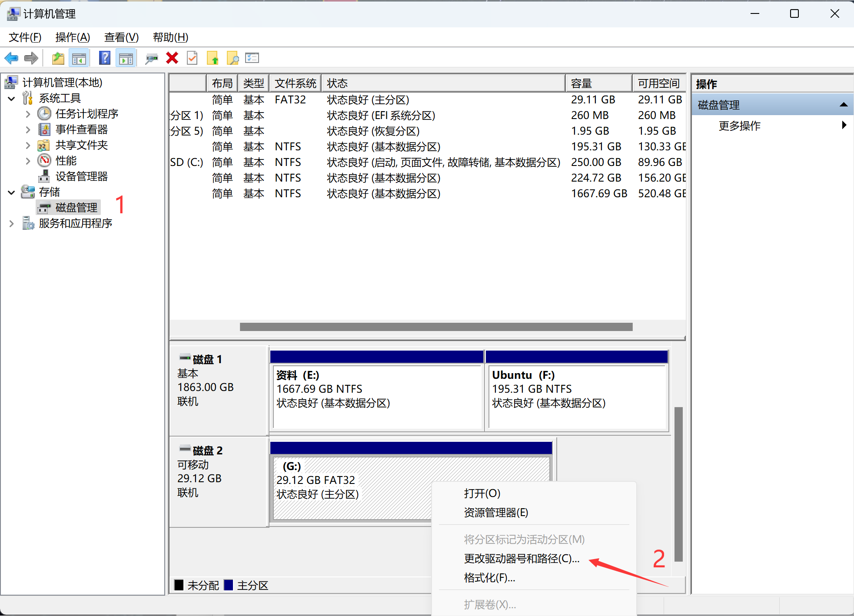Select the 恢复分区 1.95 GB row
The height and width of the screenshot is (616, 854).
428,131
